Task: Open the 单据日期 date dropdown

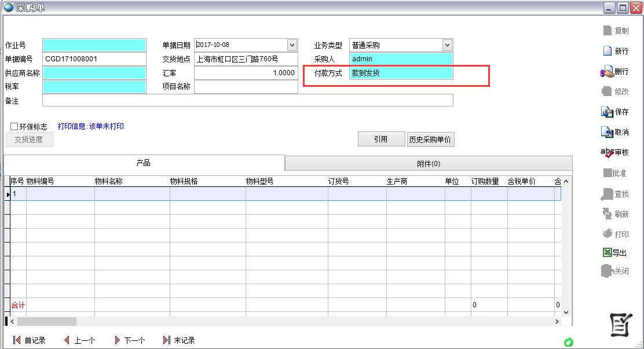Action: [x=292, y=45]
